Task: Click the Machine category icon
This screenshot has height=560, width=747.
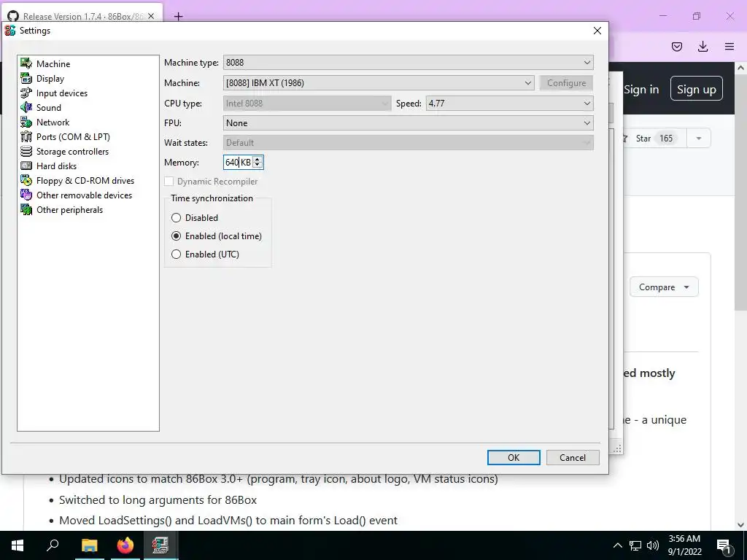Action: 26,63
